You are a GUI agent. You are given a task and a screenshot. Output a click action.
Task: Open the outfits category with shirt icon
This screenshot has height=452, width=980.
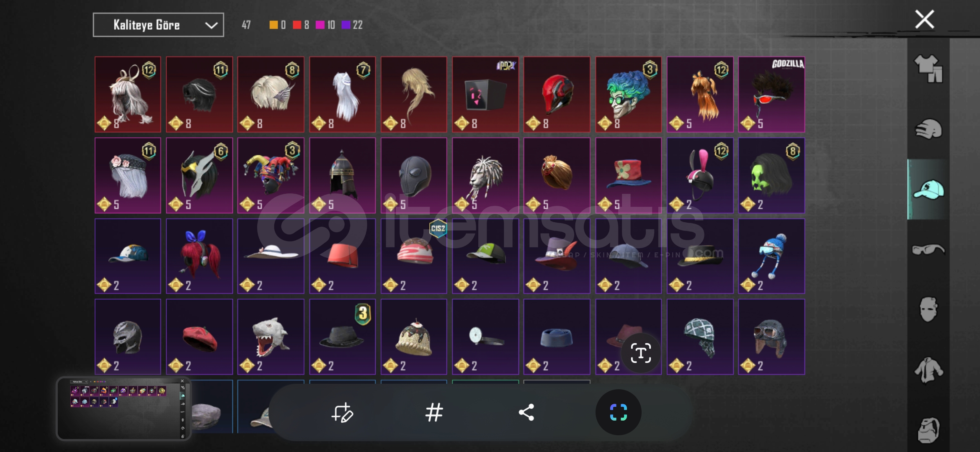(928, 68)
